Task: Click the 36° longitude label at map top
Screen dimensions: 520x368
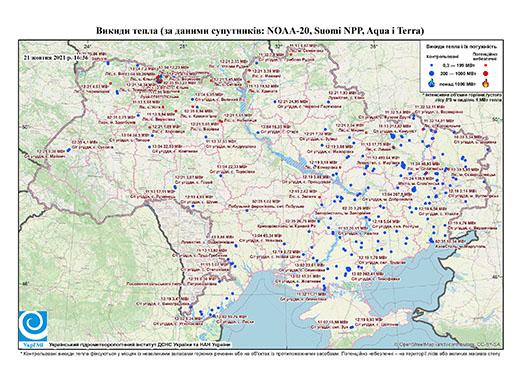Action: (x=374, y=46)
